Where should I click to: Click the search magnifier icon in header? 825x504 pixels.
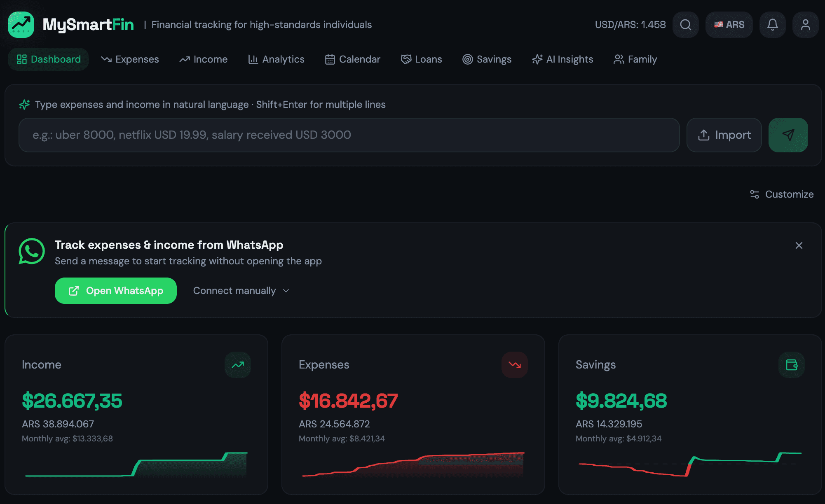tap(685, 25)
